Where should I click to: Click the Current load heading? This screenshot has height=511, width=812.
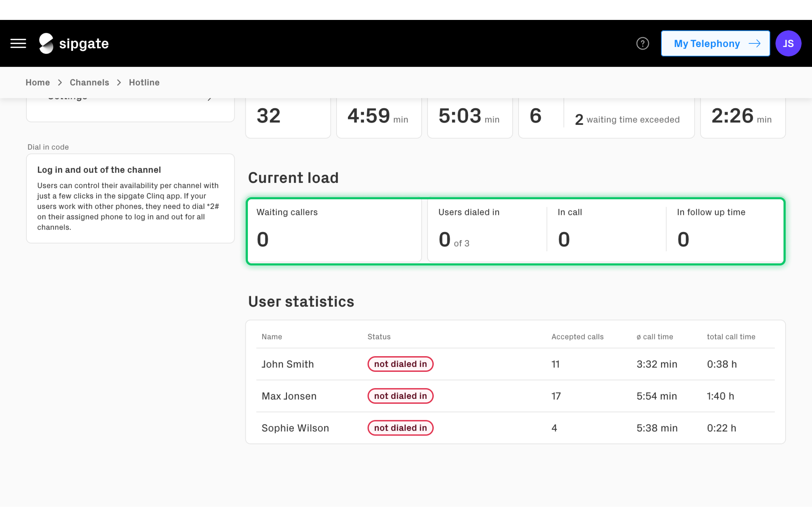point(293,178)
